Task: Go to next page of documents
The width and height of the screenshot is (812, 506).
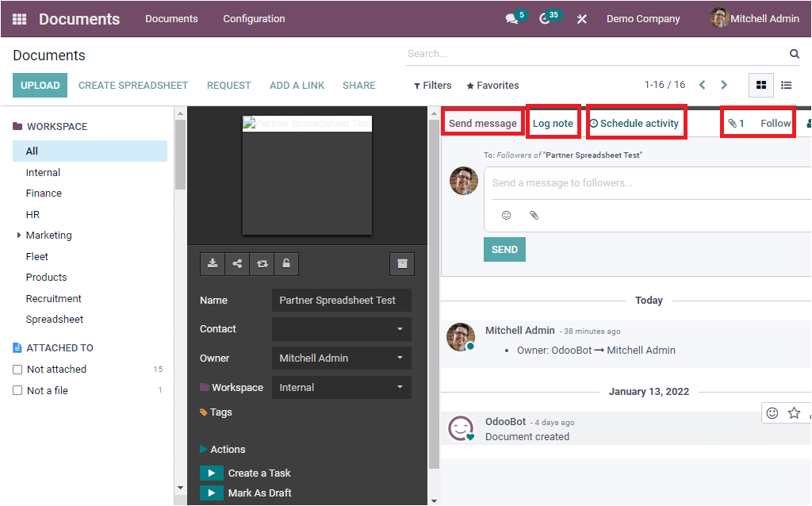Action: coord(724,85)
